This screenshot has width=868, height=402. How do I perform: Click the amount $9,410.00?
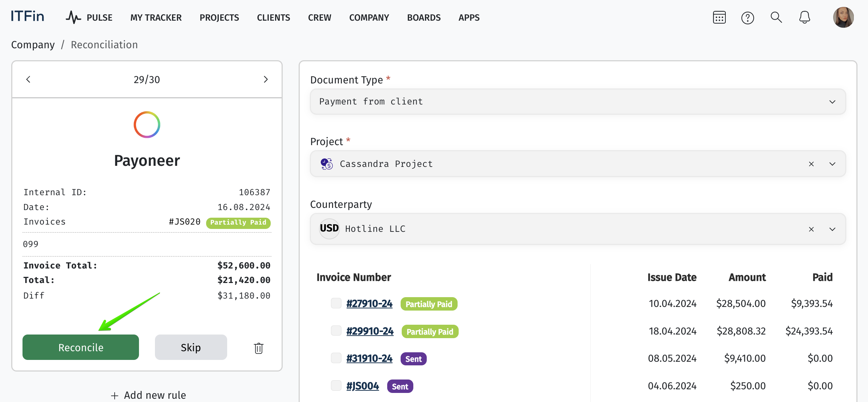pyautogui.click(x=745, y=358)
